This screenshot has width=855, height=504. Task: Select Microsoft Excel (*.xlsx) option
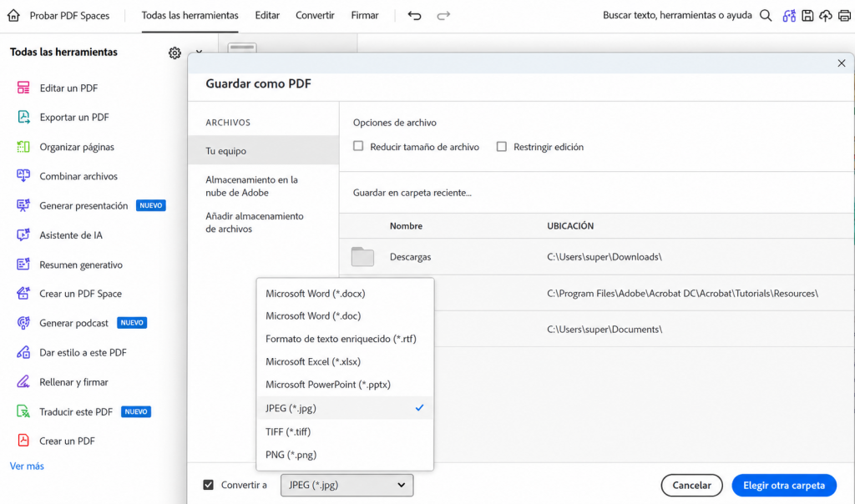345,362
